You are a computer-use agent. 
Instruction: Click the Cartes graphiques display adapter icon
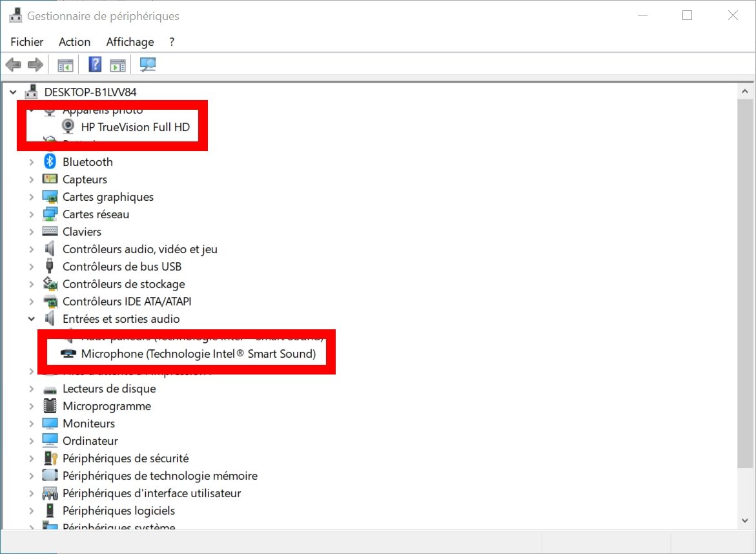point(50,197)
